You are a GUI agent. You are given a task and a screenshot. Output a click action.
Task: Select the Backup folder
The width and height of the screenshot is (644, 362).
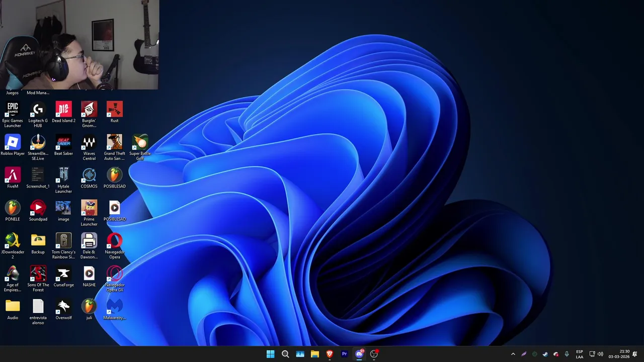(x=38, y=243)
